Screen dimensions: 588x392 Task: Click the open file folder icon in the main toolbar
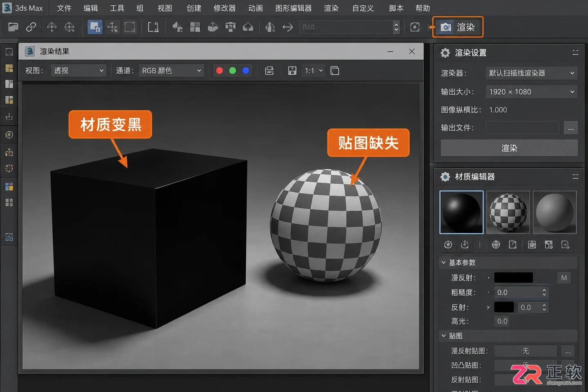pyautogui.click(x=13, y=27)
